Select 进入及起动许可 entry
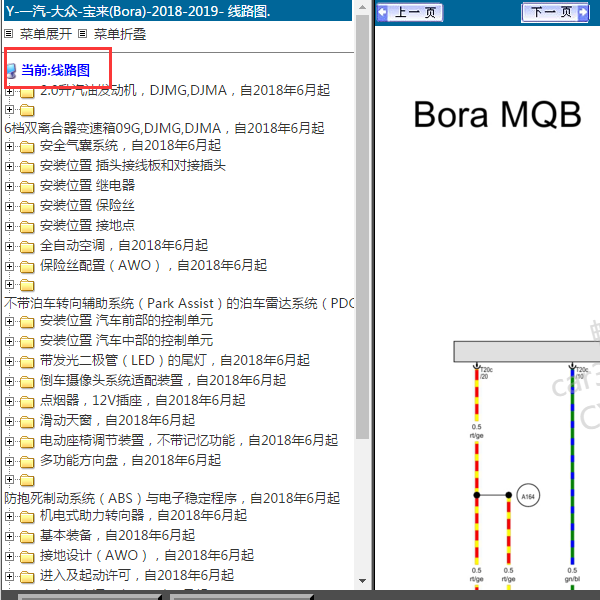Viewport: 600px width, 600px height. click(x=137, y=575)
